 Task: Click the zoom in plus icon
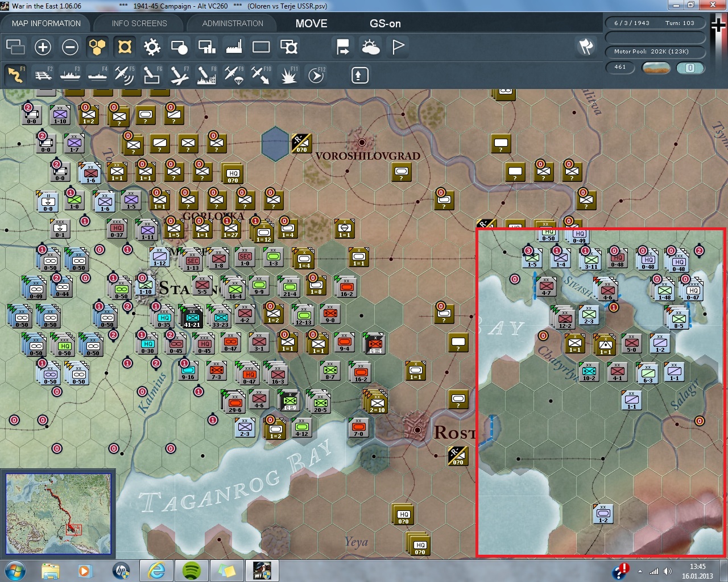(x=43, y=47)
